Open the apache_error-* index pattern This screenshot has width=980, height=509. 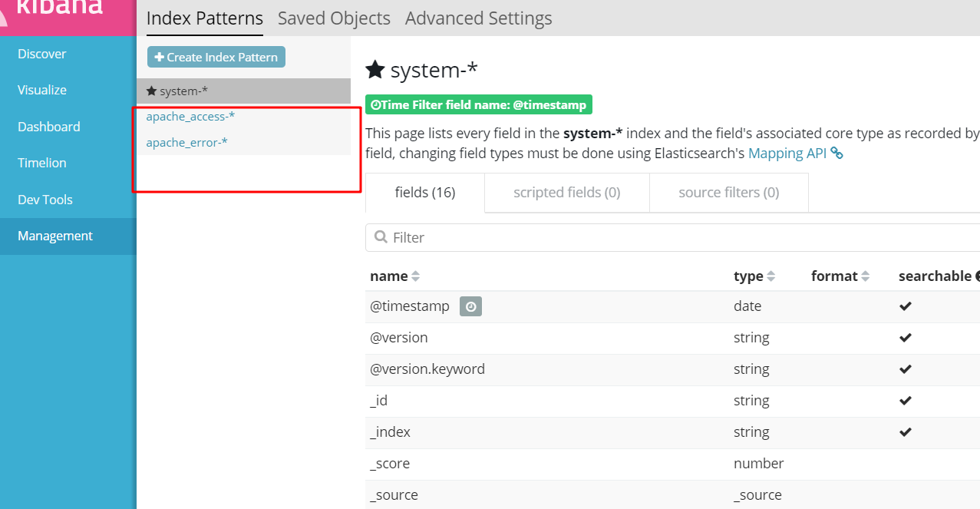point(186,142)
